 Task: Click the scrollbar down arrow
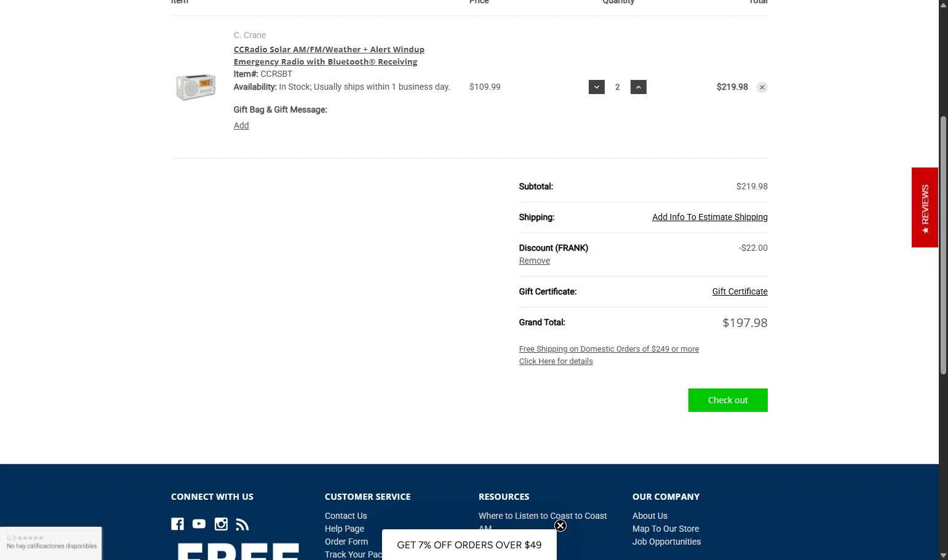943,555
